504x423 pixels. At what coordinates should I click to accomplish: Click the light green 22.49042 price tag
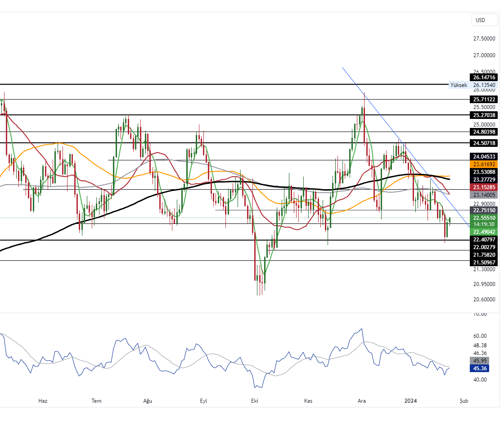tap(484, 232)
